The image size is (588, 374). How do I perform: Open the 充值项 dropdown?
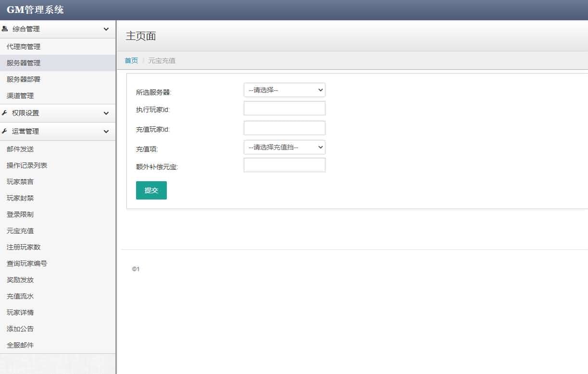tap(284, 147)
